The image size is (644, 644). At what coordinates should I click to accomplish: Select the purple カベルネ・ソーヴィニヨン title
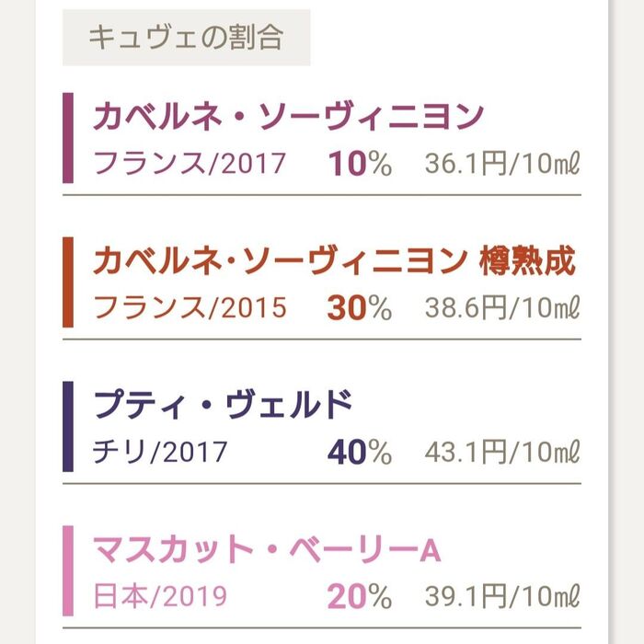288,118
